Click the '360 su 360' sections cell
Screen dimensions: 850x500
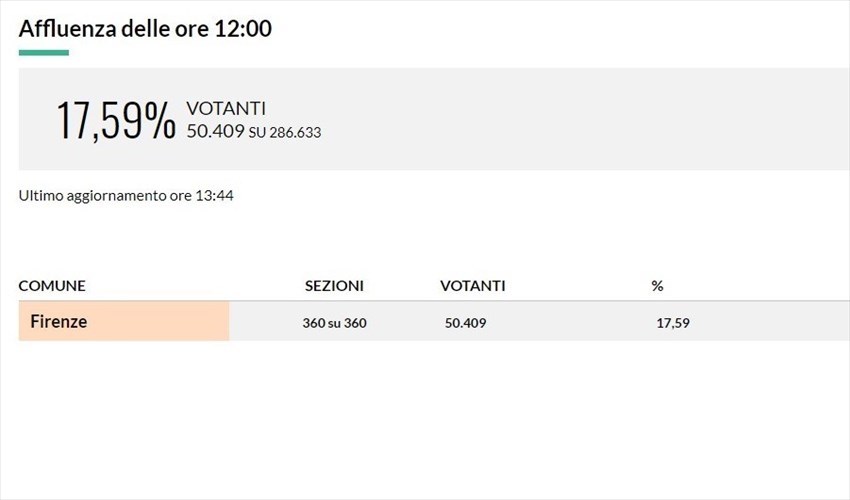point(334,323)
